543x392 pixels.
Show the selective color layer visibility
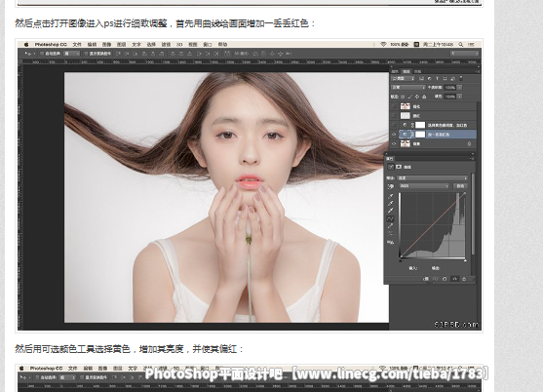[x=394, y=125]
